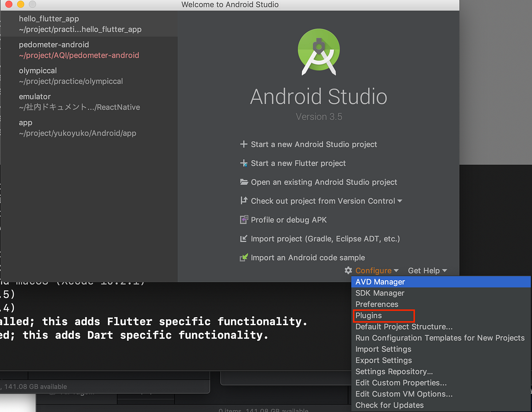Select AVD Manager from the menu
This screenshot has height=412, width=532.
tap(380, 282)
